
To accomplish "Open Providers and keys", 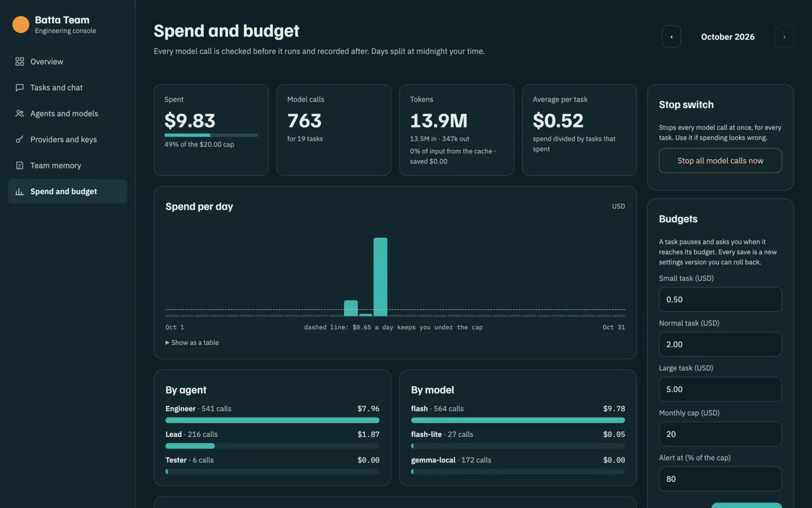I will [67, 139].
